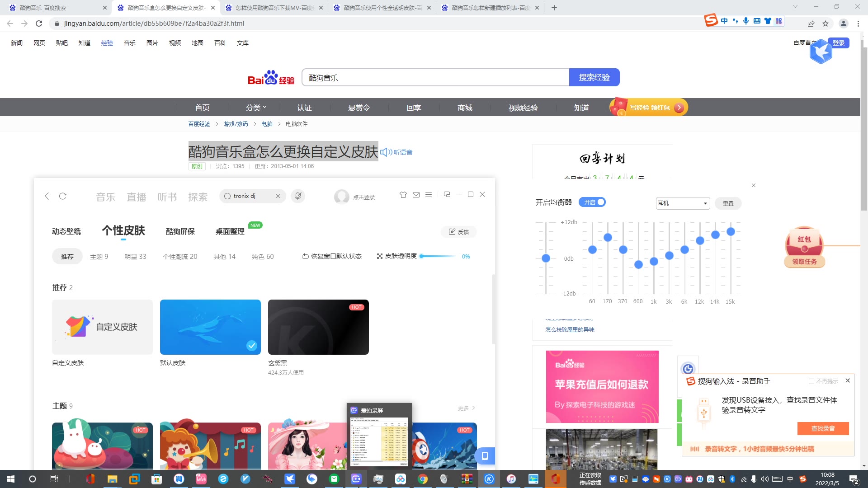Open Sogou IME logo on toolbar
This screenshot has height=488, width=868.
click(x=711, y=20)
